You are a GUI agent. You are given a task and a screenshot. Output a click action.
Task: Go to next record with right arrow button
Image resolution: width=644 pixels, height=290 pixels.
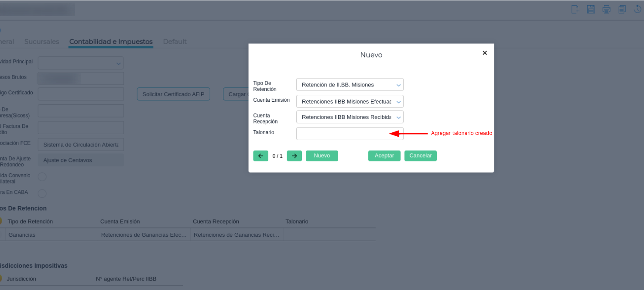coord(295,156)
